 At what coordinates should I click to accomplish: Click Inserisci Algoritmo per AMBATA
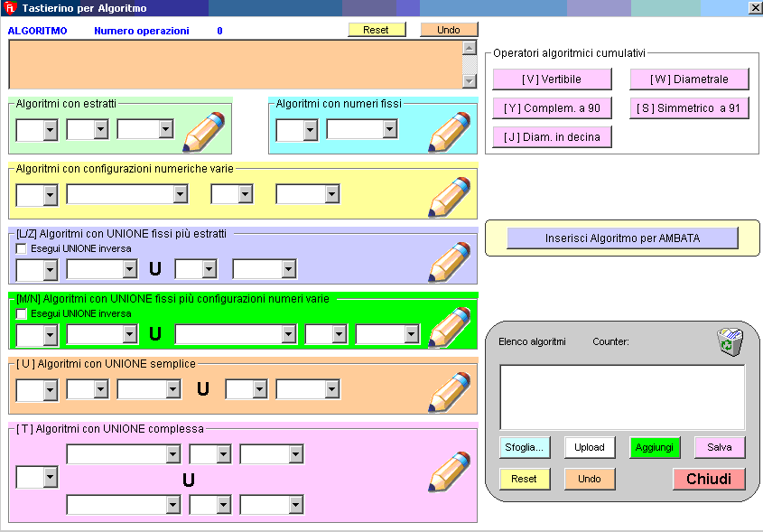(622, 238)
